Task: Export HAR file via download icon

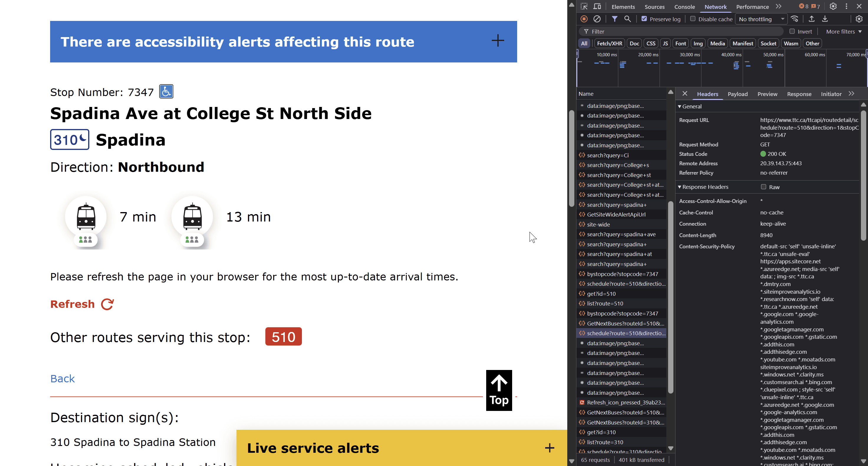Action: click(x=825, y=19)
